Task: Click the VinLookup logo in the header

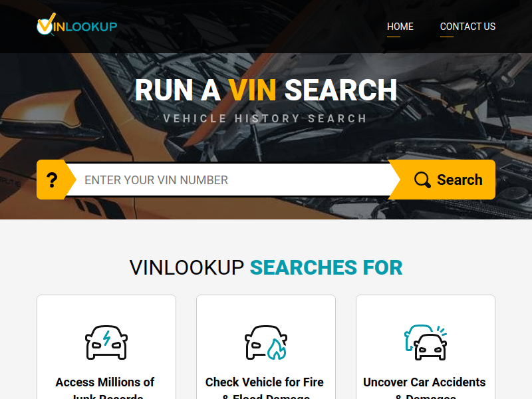Action: coord(77,25)
